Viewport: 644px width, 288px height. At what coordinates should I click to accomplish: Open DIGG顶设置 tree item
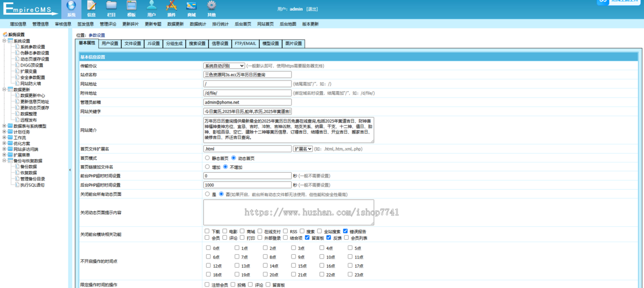pyautogui.click(x=32, y=65)
